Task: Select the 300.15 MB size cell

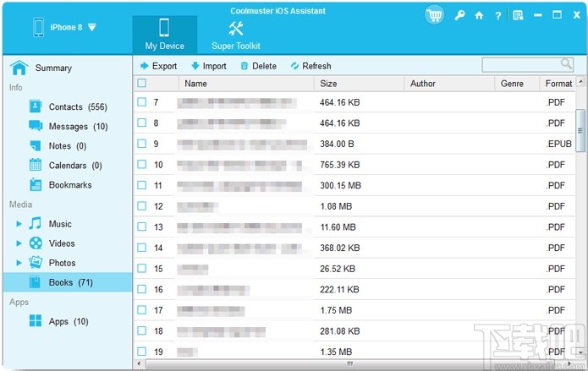Action: pyautogui.click(x=340, y=185)
